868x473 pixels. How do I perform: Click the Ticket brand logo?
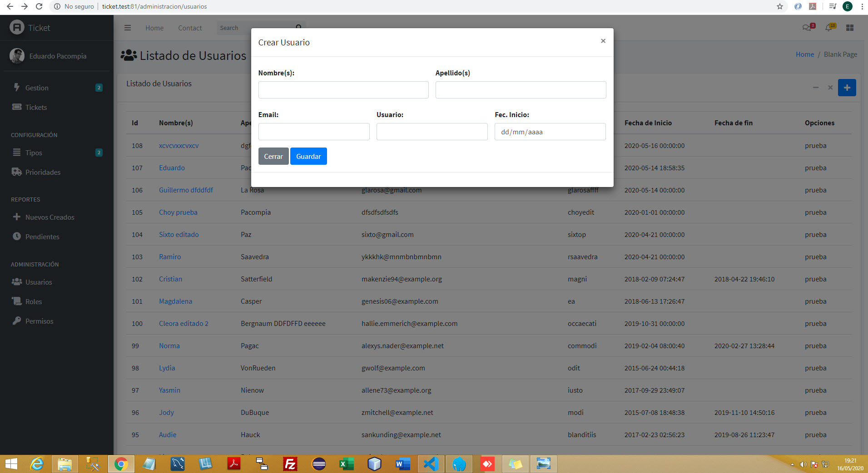point(30,28)
